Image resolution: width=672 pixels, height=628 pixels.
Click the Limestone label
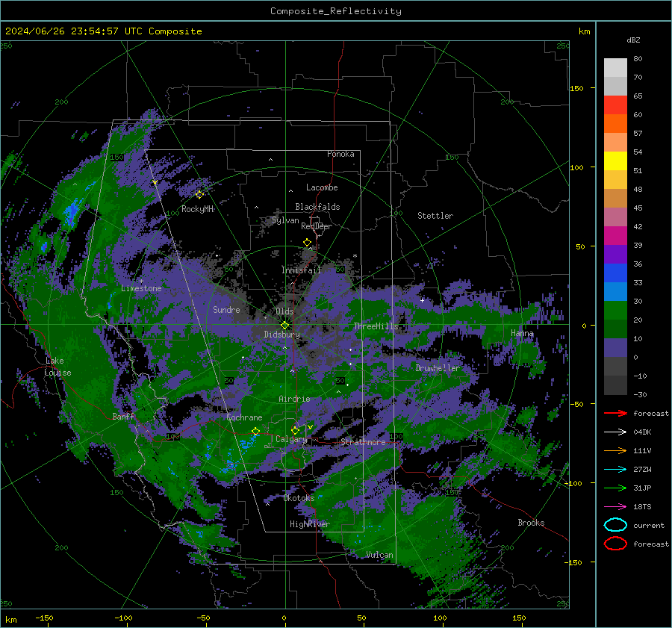[x=141, y=288]
